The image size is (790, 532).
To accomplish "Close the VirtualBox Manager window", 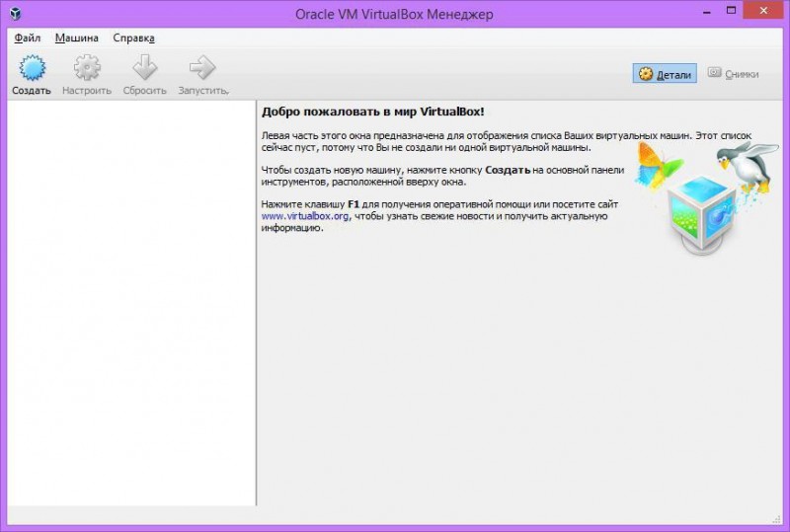I will pos(763,11).
